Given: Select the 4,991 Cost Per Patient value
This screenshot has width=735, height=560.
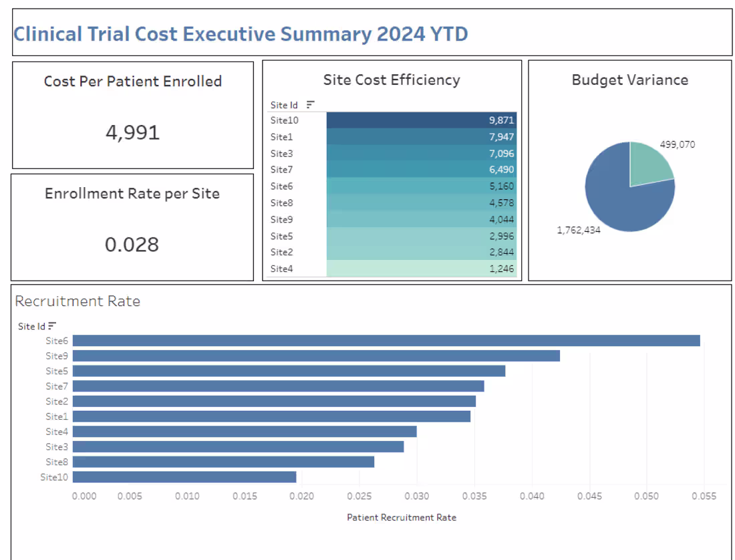Looking at the screenshot, I should point(132,132).
